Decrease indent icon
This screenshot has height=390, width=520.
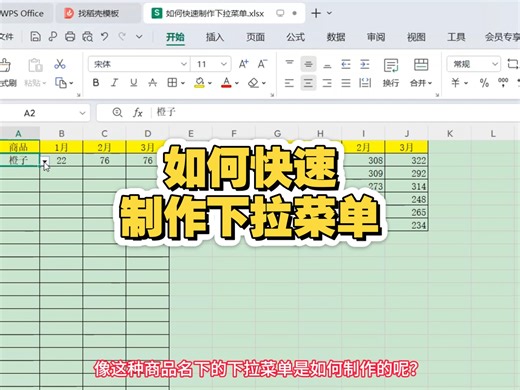[346, 64]
